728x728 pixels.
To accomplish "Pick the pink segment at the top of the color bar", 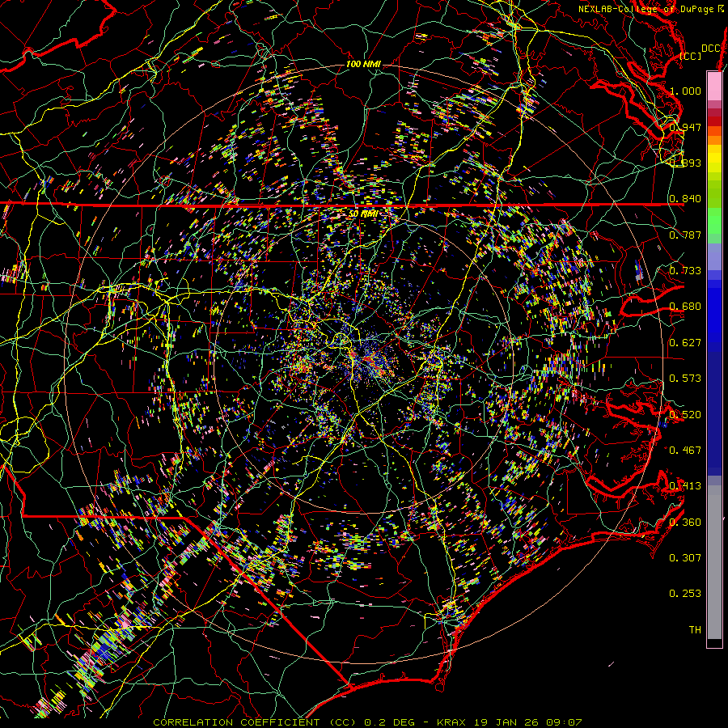I will 714,86.
